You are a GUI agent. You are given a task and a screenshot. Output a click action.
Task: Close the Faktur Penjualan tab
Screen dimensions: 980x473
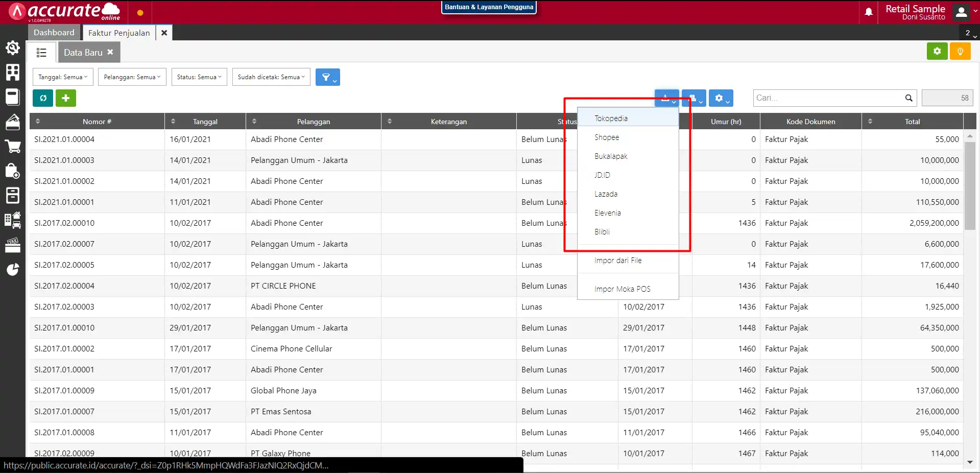click(164, 33)
